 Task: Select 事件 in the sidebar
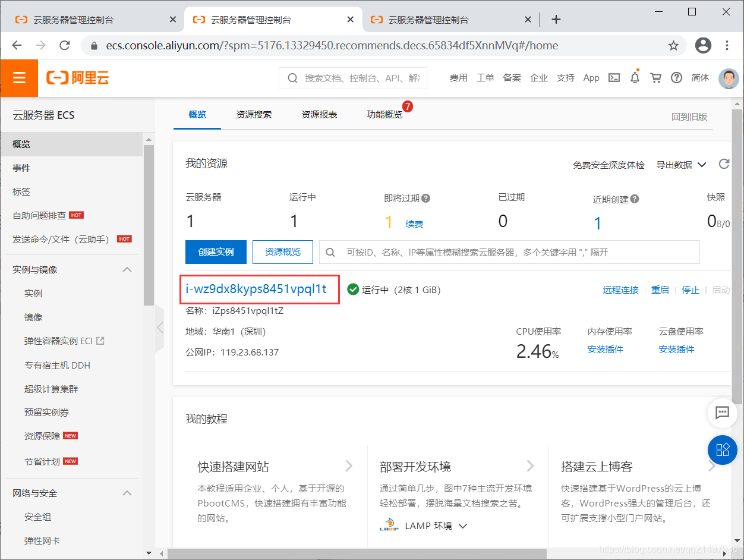pyautogui.click(x=21, y=168)
